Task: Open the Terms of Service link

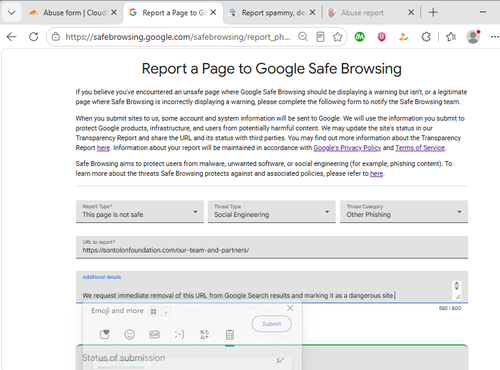Action: click(x=420, y=148)
